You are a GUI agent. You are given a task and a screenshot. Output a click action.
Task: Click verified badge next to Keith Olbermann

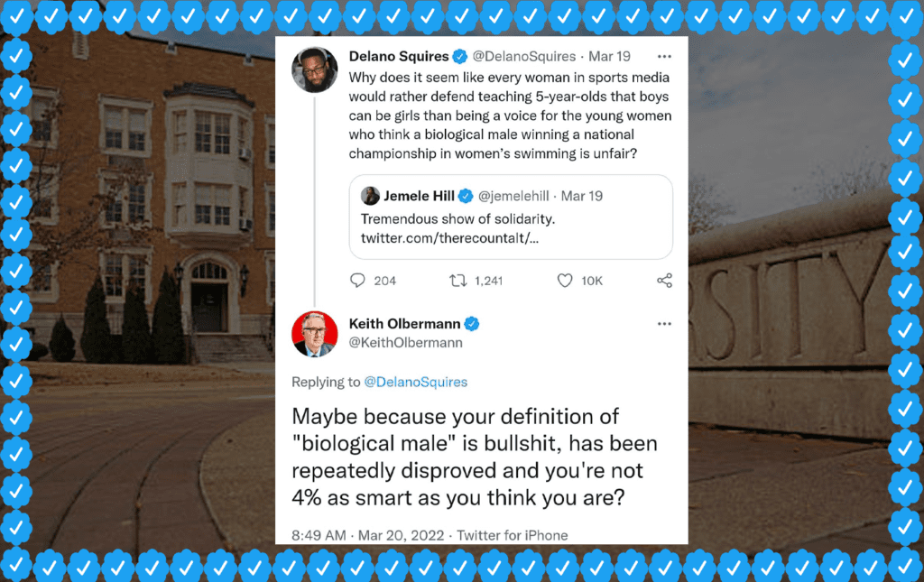[x=471, y=324]
